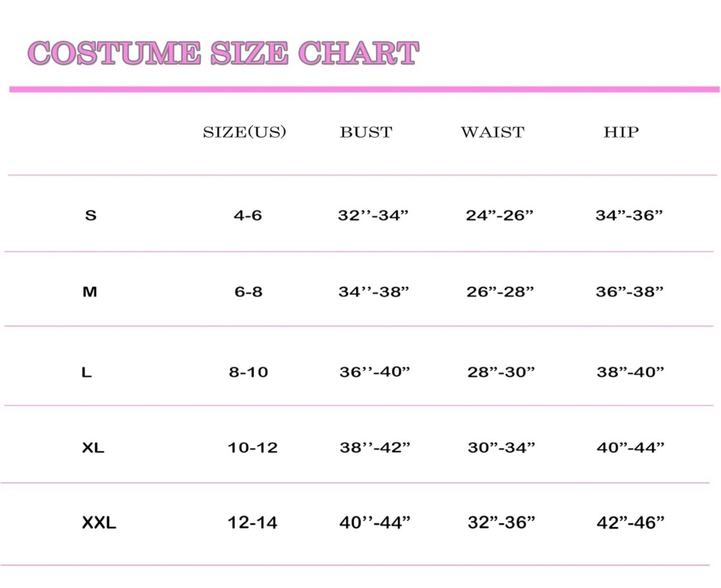Click the XL size row label

coord(93,448)
